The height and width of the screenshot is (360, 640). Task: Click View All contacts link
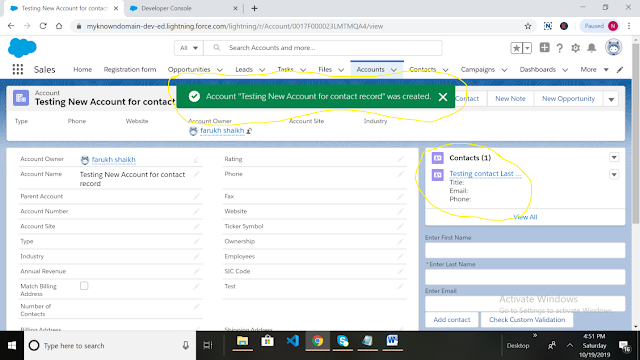525,217
